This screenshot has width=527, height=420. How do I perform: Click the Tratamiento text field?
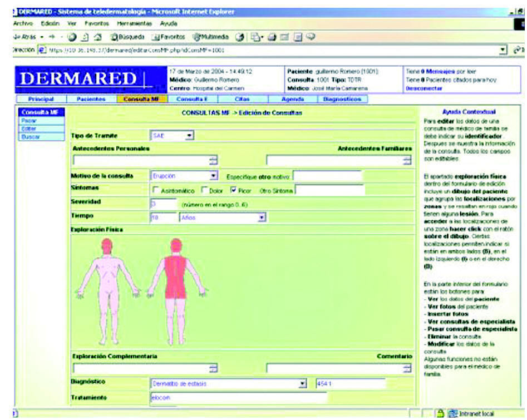[x=223, y=398]
